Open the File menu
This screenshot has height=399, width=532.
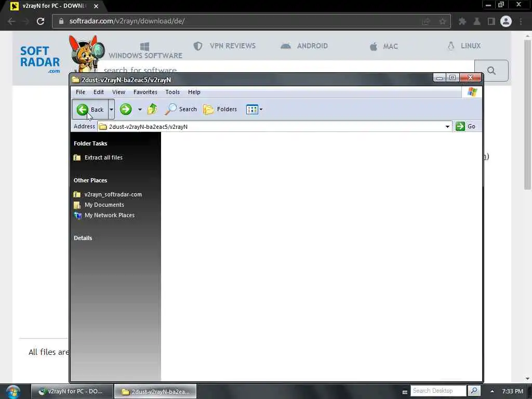[81, 92]
